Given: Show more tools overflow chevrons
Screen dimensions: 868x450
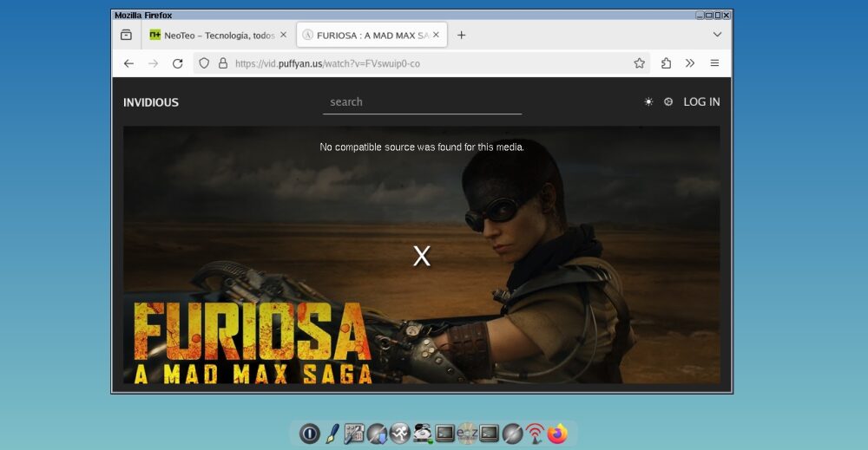Looking at the screenshot, I should coord(690,63).
